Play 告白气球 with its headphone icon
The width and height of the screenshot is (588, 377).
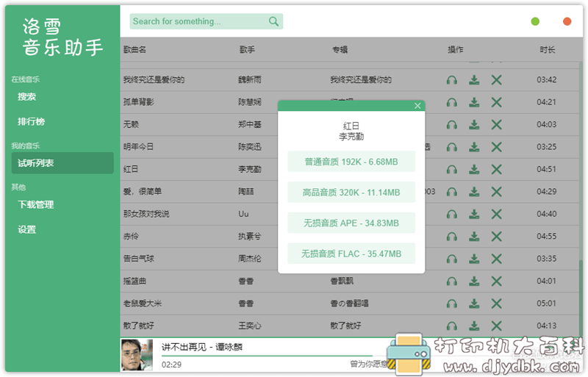(x=452, y=259)
